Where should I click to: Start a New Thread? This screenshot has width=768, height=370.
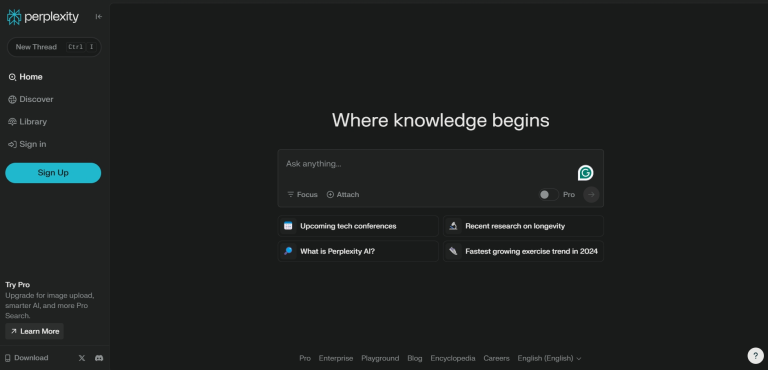pos(54,47)
